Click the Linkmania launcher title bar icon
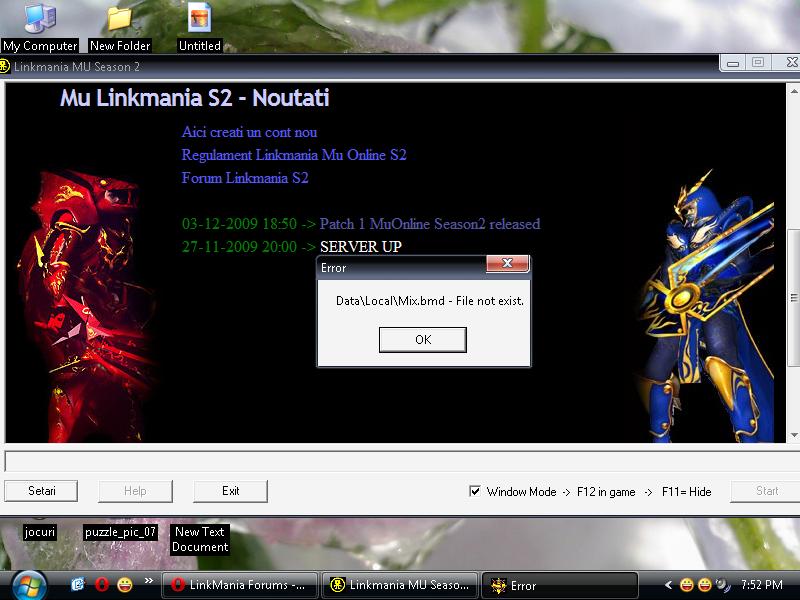800x600 pixels. click(x=5, y=67)
